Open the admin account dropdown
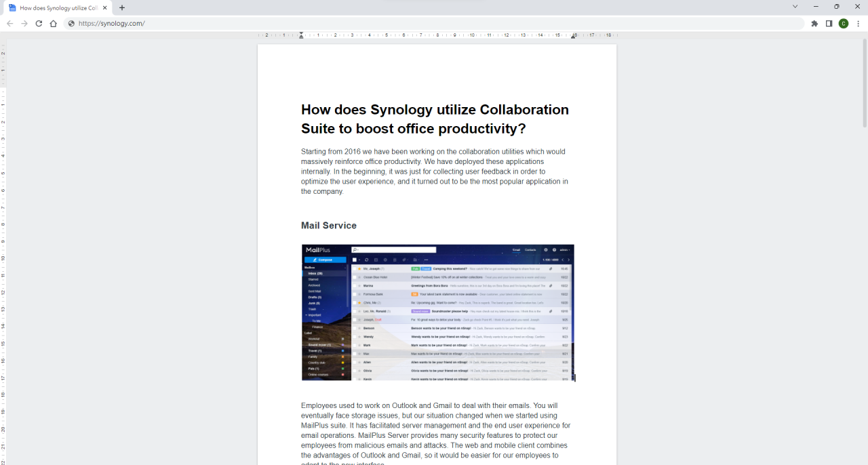 tap(564, 249)
